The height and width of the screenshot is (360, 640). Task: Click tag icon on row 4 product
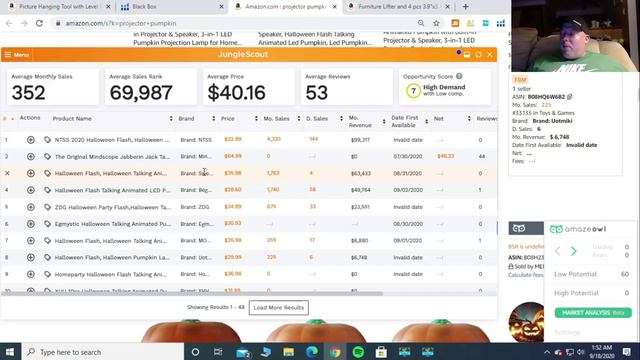tap(47, 190)
